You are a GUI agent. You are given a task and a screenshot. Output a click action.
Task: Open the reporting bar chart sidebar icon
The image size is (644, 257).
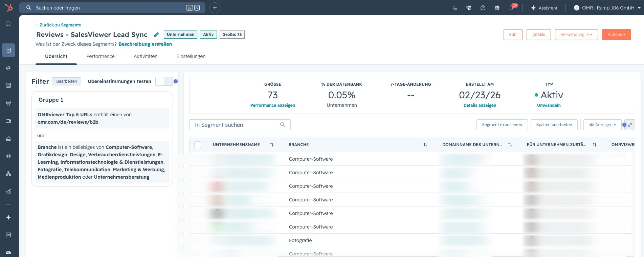[8, 191]
